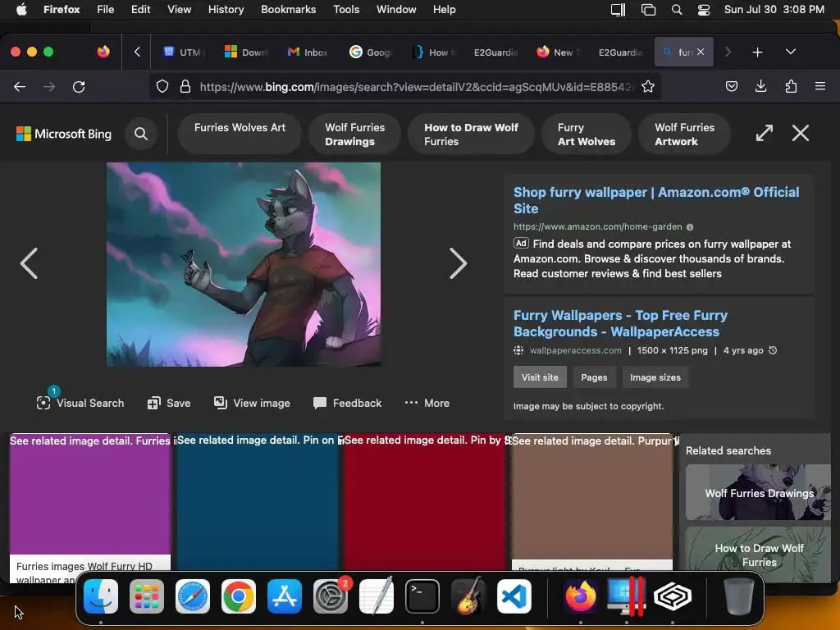Reload the current Bing page

(x=79, y=87)
